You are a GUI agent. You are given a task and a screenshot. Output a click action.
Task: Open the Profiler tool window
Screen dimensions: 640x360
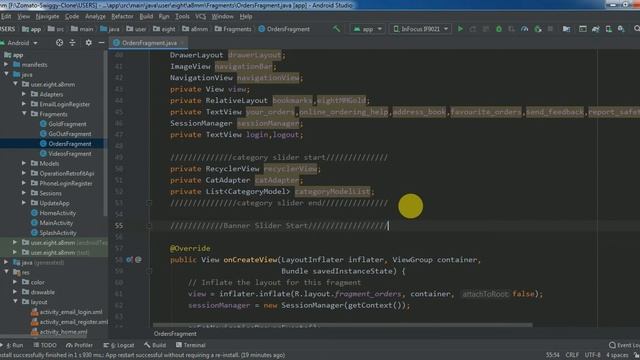click(x=80, y=345)
